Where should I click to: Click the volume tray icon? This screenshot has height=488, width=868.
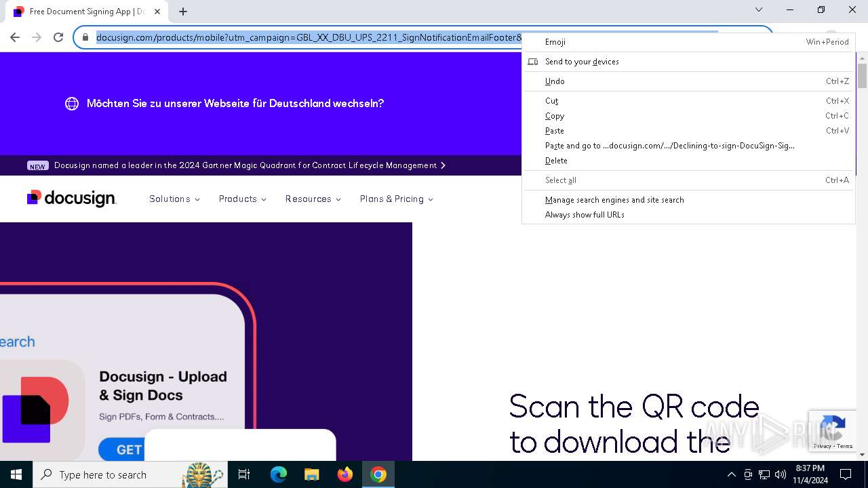781,474
